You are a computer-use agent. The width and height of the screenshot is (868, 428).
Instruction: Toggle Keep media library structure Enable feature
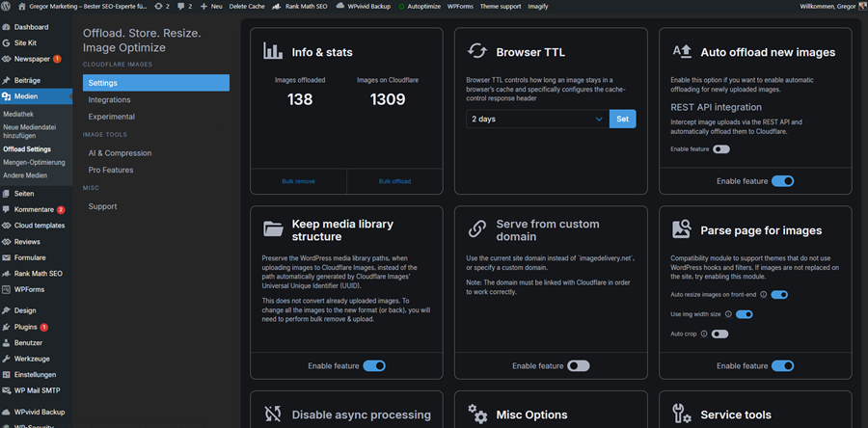tap(374, 365)
